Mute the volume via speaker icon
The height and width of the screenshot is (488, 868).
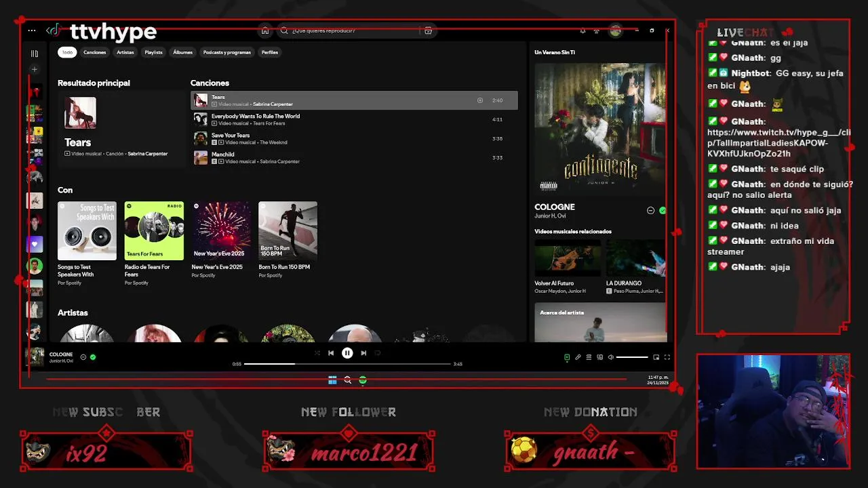(610, 357)
